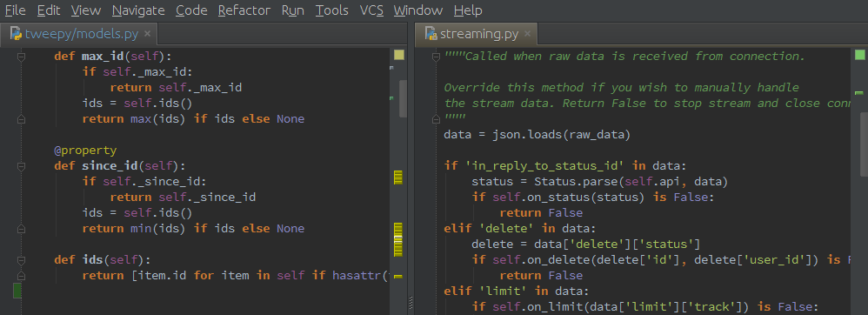Place cursor on 'def since_id(self):' line
Image resolution: width=868 pixels, height=315 pixels.
120,165
